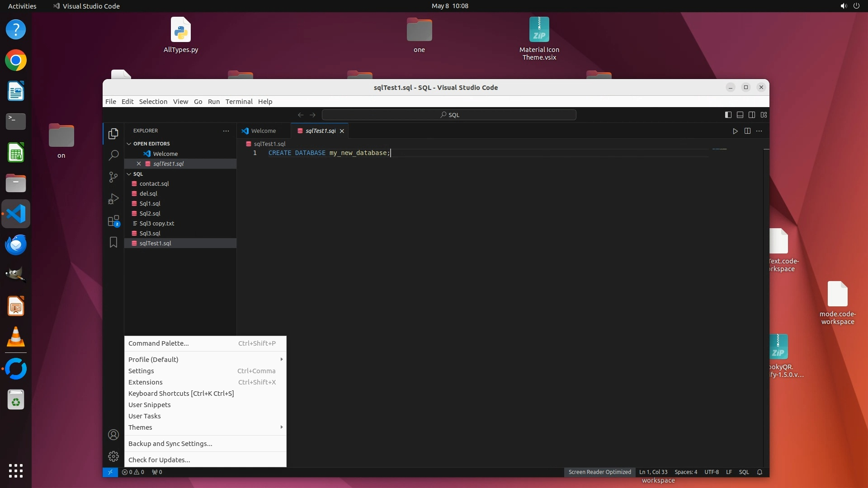The width and height of the screenshot is (868, 488).
Task: Open the Search view in activity bar
Action: coord(113,155)
